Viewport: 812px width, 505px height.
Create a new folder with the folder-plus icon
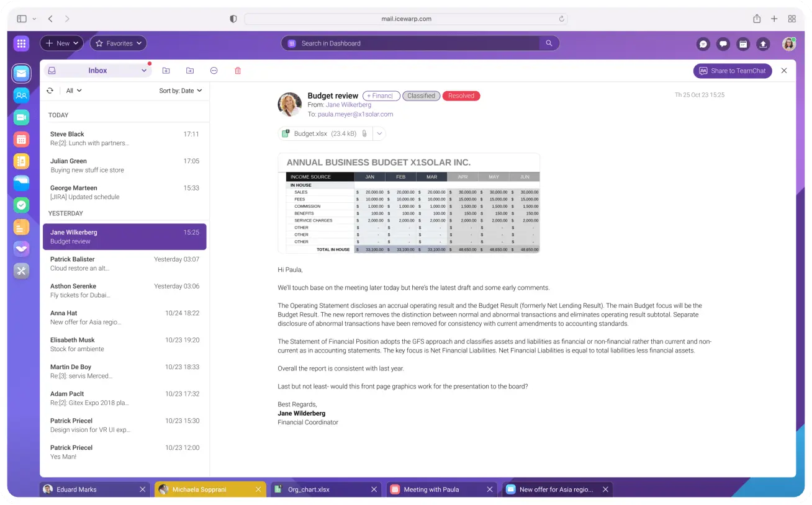pos(166,71)
